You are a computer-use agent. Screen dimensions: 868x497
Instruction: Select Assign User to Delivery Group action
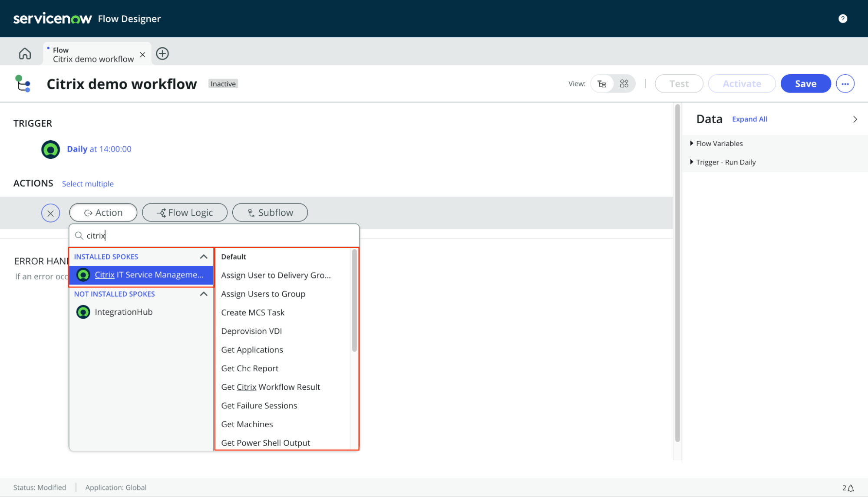tap(276, 275)
